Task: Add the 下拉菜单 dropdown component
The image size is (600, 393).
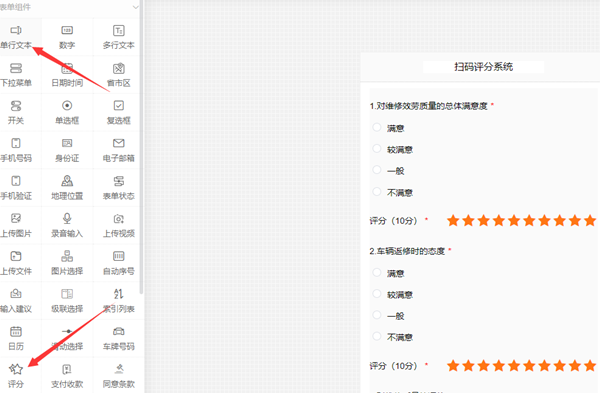Action: (x=16, y=75)
